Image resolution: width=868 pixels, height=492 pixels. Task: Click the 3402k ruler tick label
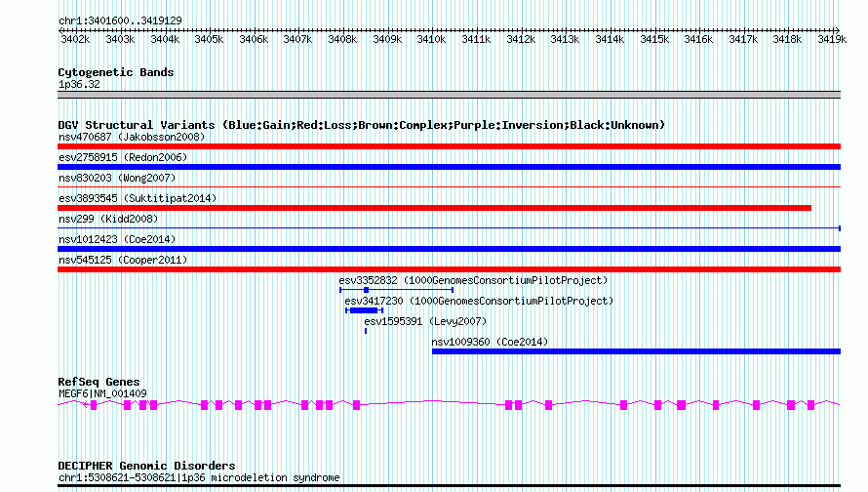(75, 39)
